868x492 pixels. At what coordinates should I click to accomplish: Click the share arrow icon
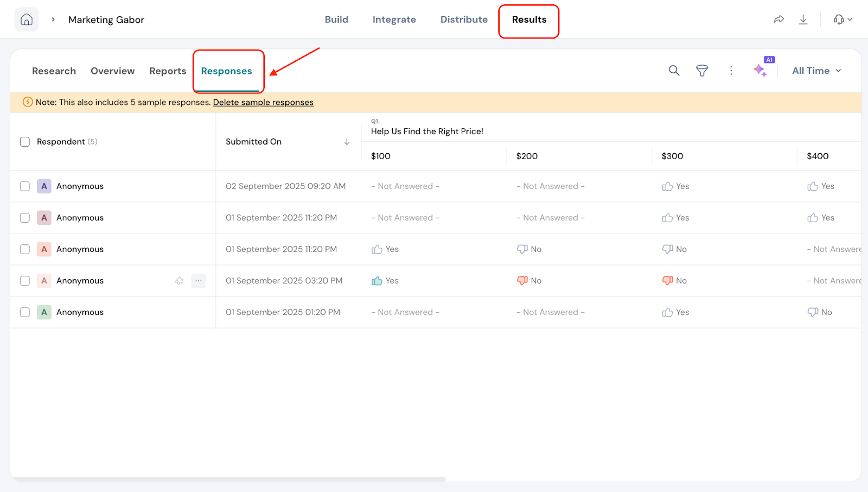click(x=778, y=20)
